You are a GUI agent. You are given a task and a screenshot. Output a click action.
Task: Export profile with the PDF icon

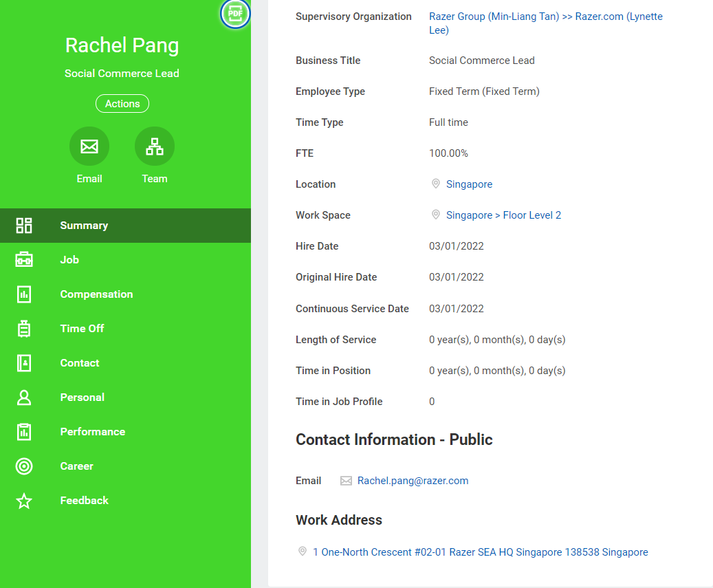(x=235, y=14)
